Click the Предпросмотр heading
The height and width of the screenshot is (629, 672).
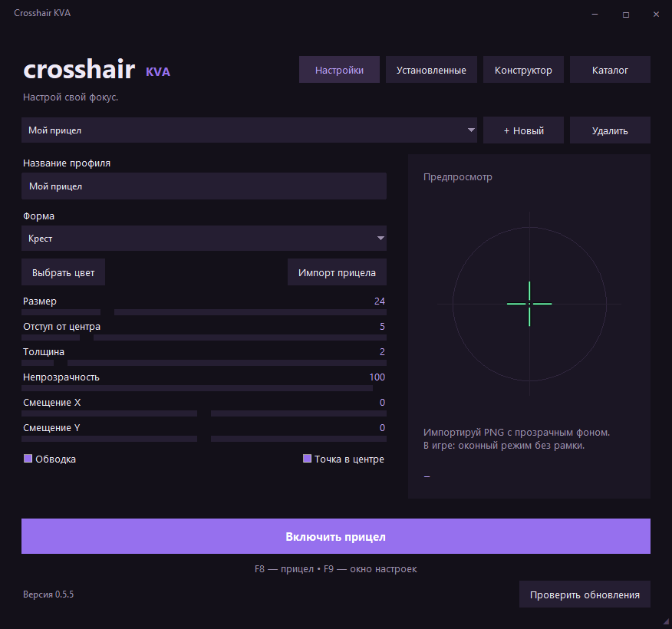pyautogui.click(x=458, y=176)
